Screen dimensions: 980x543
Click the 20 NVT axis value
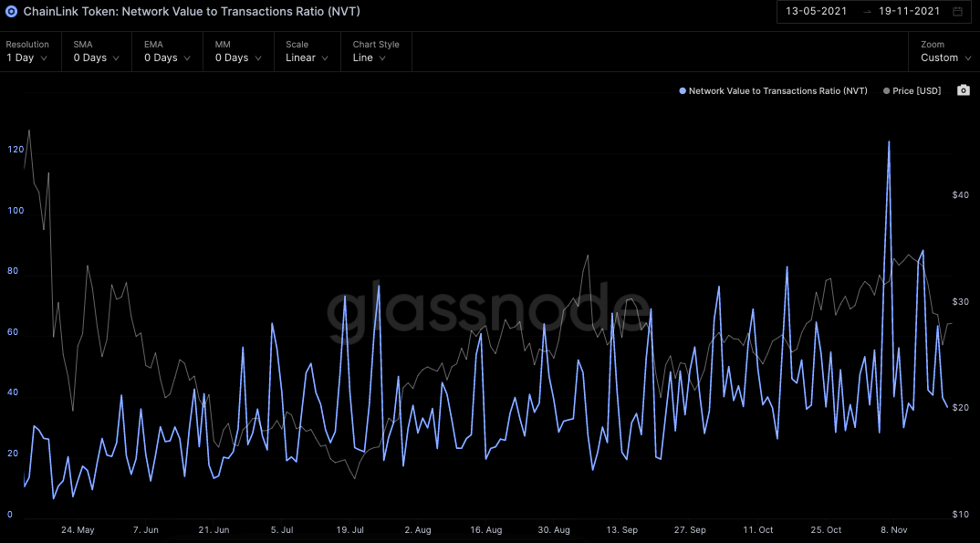pos(13,454)
